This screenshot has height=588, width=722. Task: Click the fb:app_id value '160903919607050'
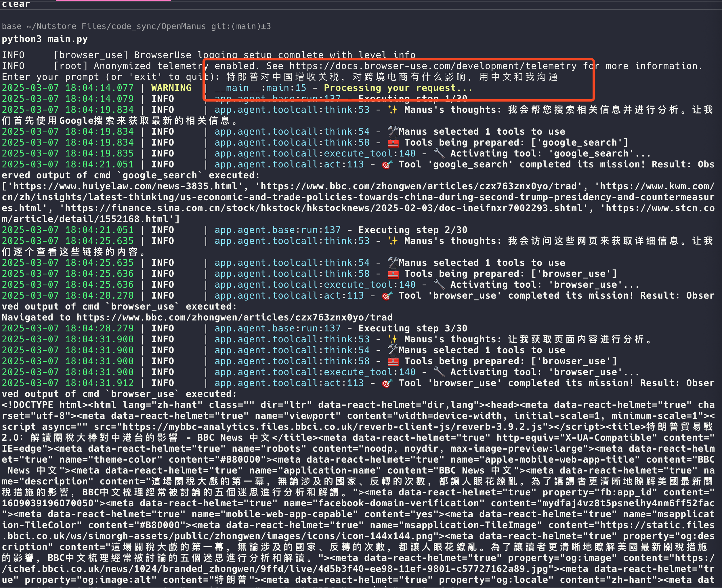[48, 503]
